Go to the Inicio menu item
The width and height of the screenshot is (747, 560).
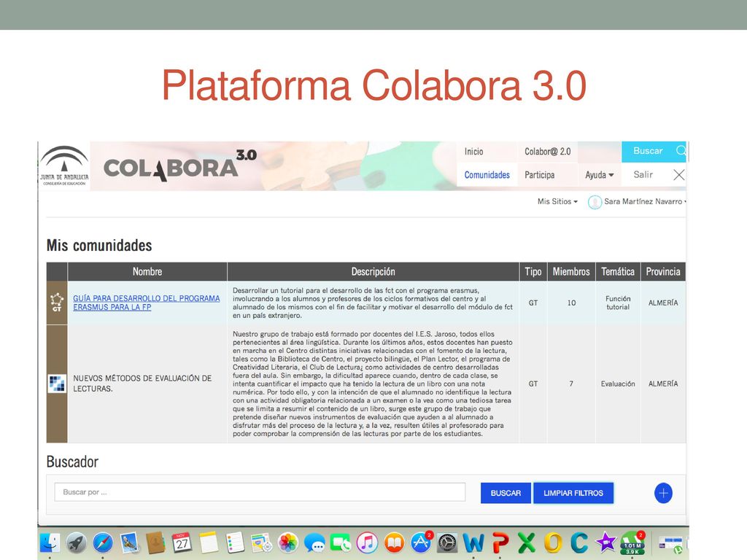click(473, 152)
